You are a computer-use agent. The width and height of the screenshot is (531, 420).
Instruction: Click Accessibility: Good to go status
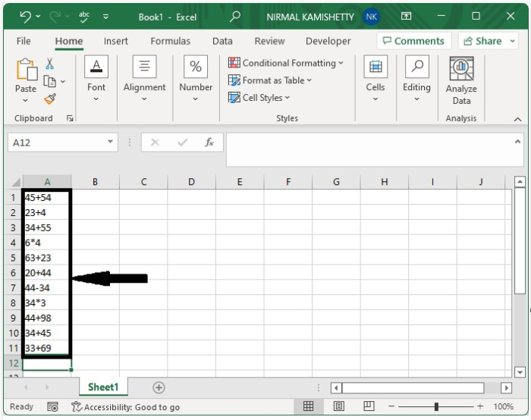pyautogui.click(x=126, y=406)
